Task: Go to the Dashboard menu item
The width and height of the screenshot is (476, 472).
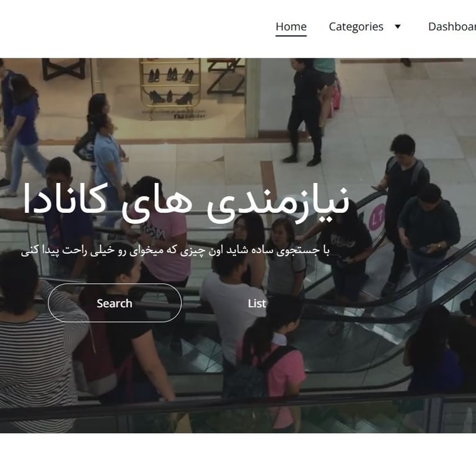Action: 452,27
